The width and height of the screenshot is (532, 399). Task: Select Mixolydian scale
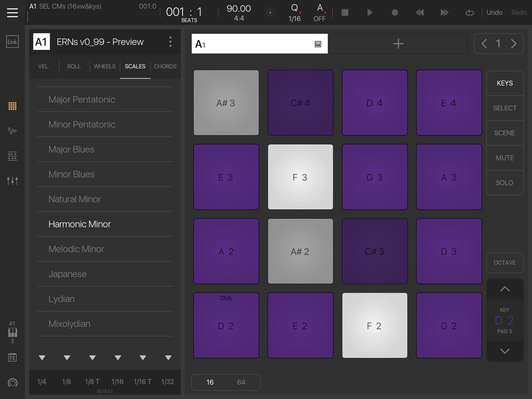click(105, 324)
